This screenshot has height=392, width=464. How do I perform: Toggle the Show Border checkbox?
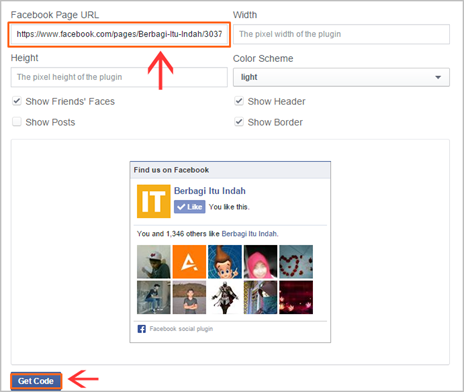coord(239,122)
